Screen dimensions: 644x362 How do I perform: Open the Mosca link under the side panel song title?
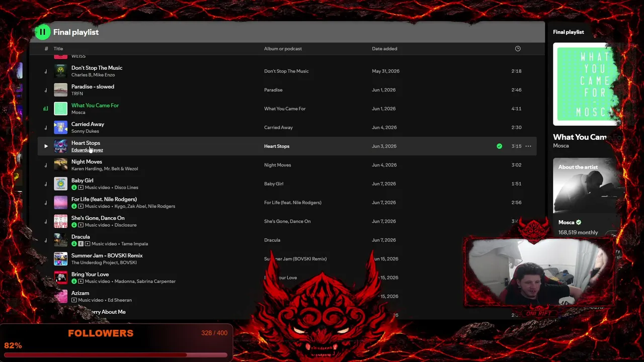pyautogui.click(x=561, y=146)
